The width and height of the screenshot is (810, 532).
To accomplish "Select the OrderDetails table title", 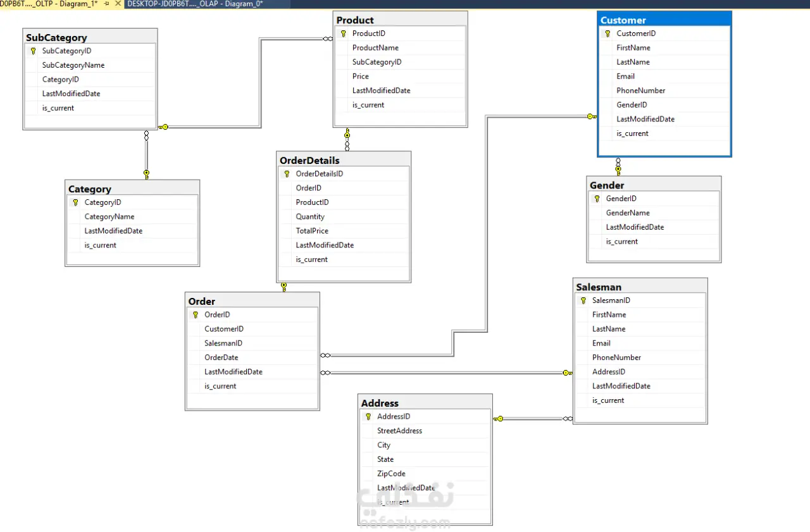I will (309, 161).
